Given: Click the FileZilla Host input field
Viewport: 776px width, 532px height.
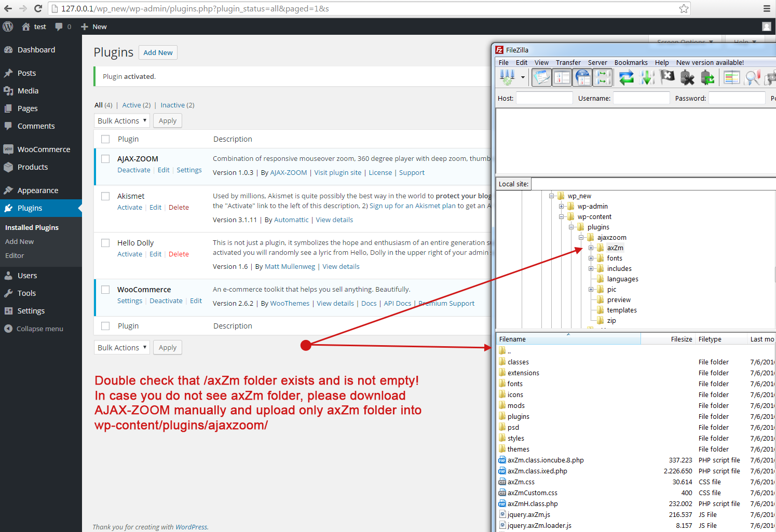Looking at the screenshot, I should 544,98.
